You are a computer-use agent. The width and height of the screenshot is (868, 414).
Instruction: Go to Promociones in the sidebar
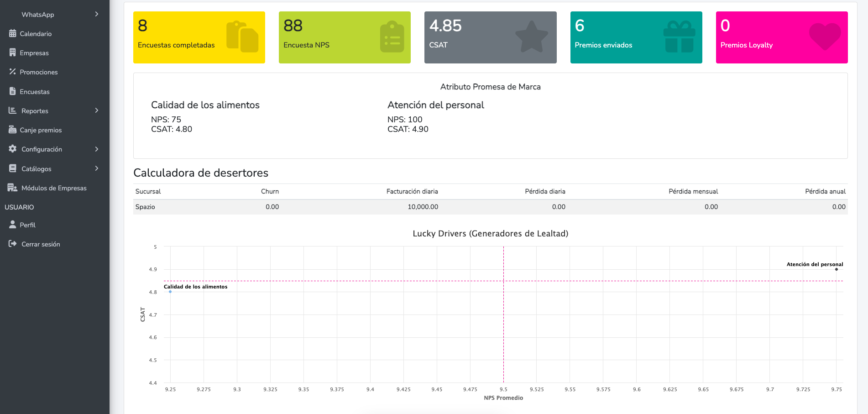click(x=38, y=72)
